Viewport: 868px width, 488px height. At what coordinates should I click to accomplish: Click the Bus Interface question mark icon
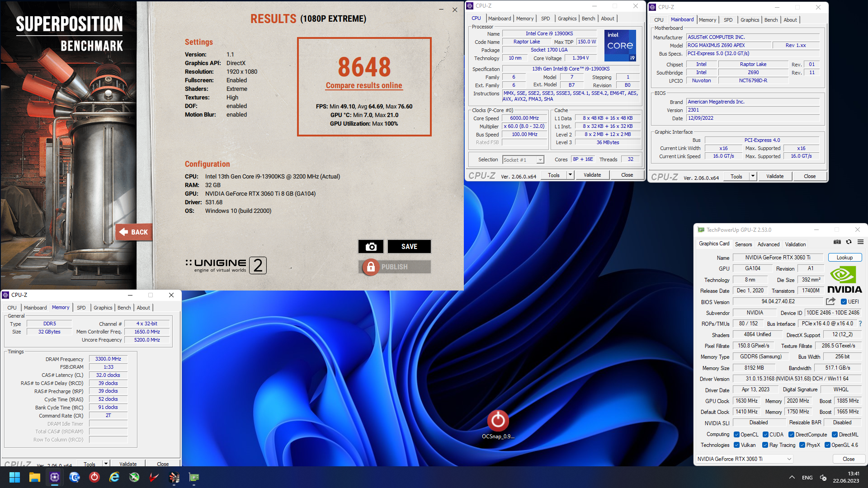coord(860,324)
